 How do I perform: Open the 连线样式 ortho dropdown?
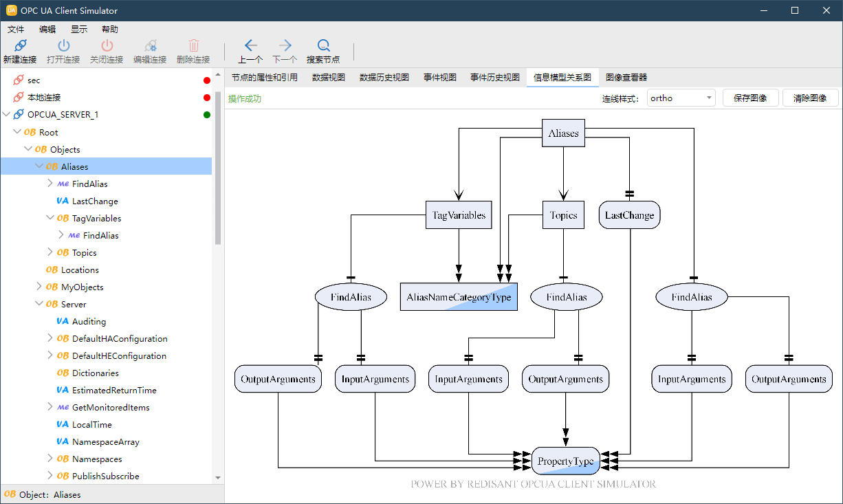pos(681,98)
